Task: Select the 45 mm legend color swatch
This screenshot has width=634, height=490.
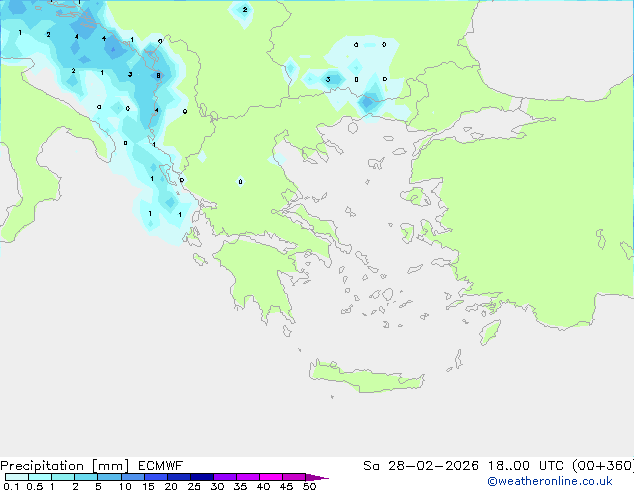Action: pos(294,477)
